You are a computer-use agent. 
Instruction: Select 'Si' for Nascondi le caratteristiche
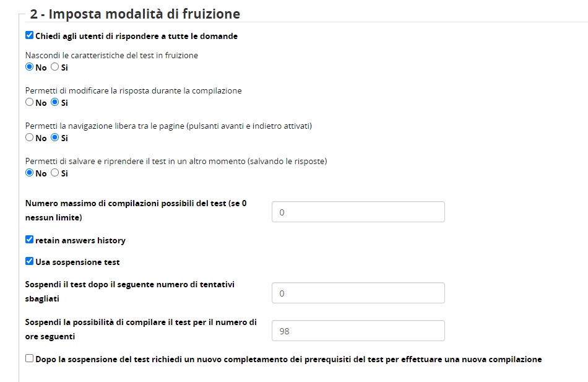(54, 67)
